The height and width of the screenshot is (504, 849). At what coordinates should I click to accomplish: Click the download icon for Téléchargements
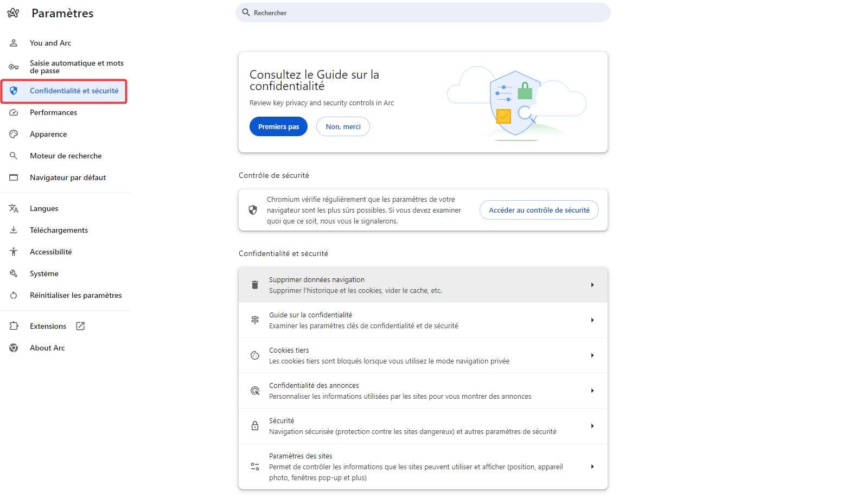(14, 230)
